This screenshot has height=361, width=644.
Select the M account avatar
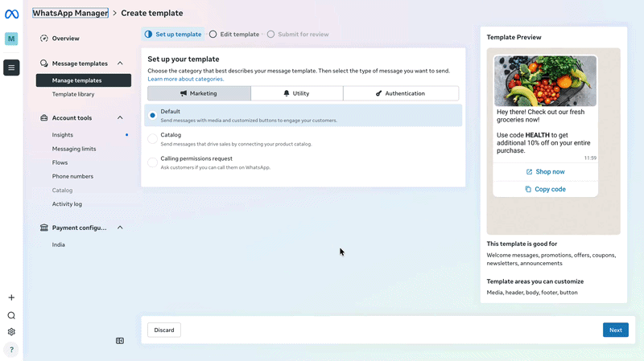[x=11, y=39]
